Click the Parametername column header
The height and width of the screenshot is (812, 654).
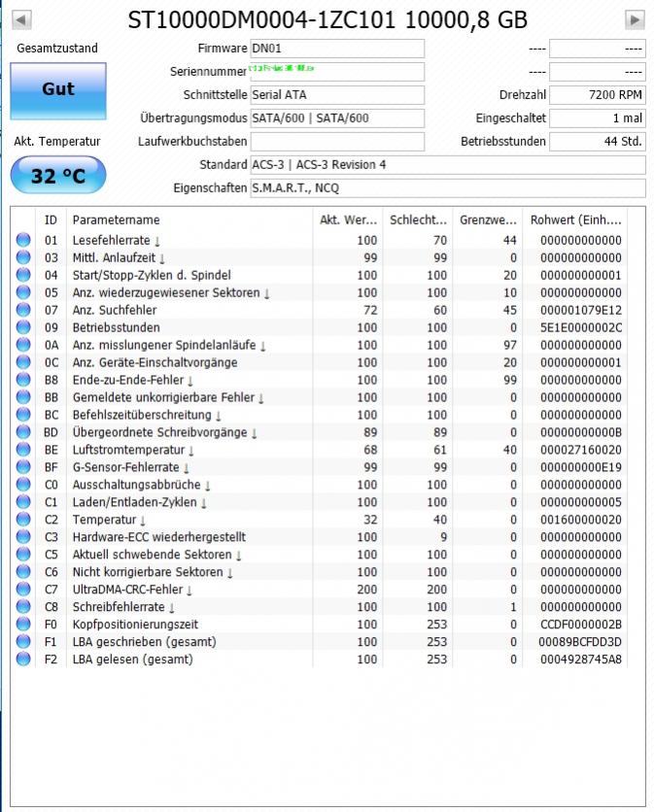189,220
